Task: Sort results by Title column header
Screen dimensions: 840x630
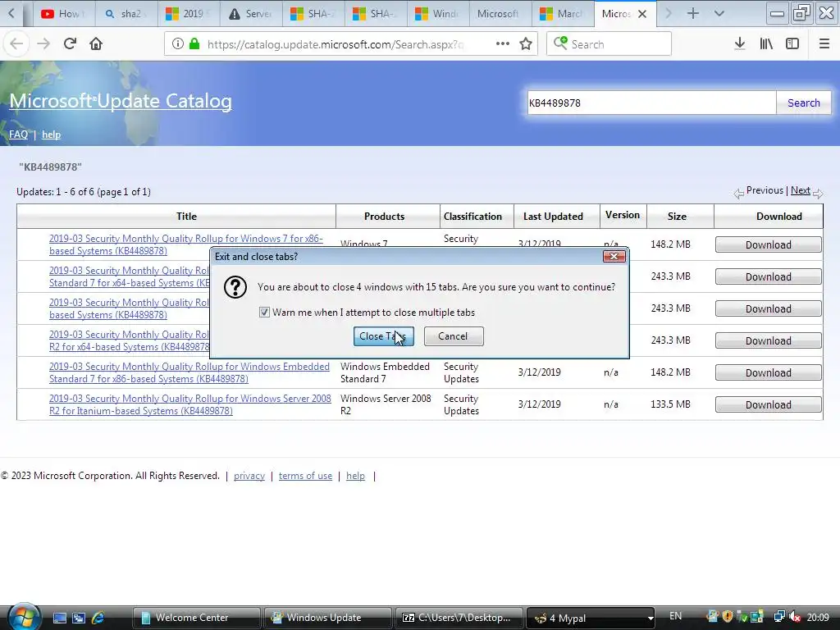Action: (186, 217)
